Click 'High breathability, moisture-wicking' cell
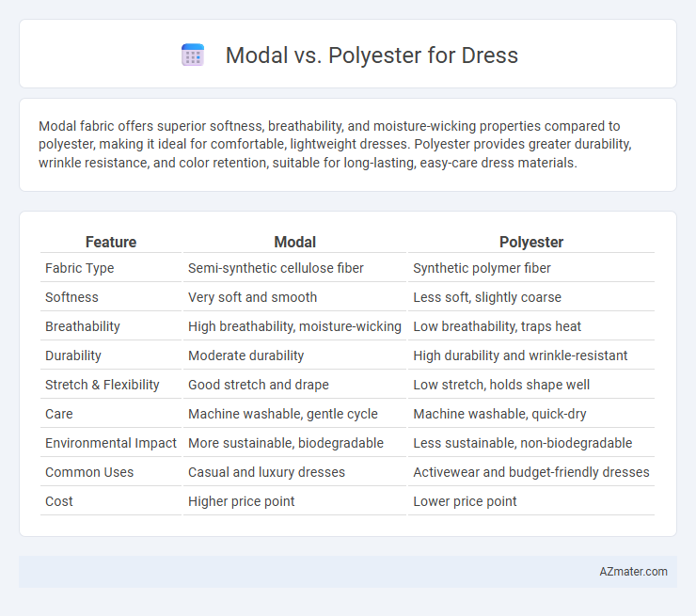Image resolution: width=696 pixels, height=616 pixels. 294,326
